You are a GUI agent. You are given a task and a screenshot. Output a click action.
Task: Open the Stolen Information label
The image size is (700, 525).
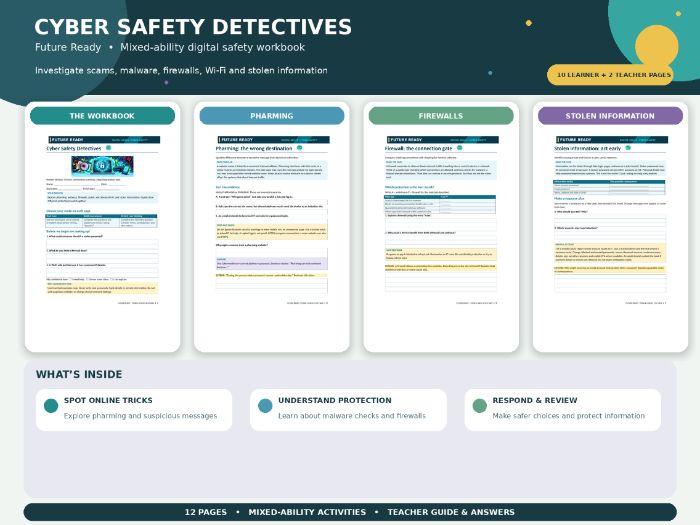(x=610, y=116)
